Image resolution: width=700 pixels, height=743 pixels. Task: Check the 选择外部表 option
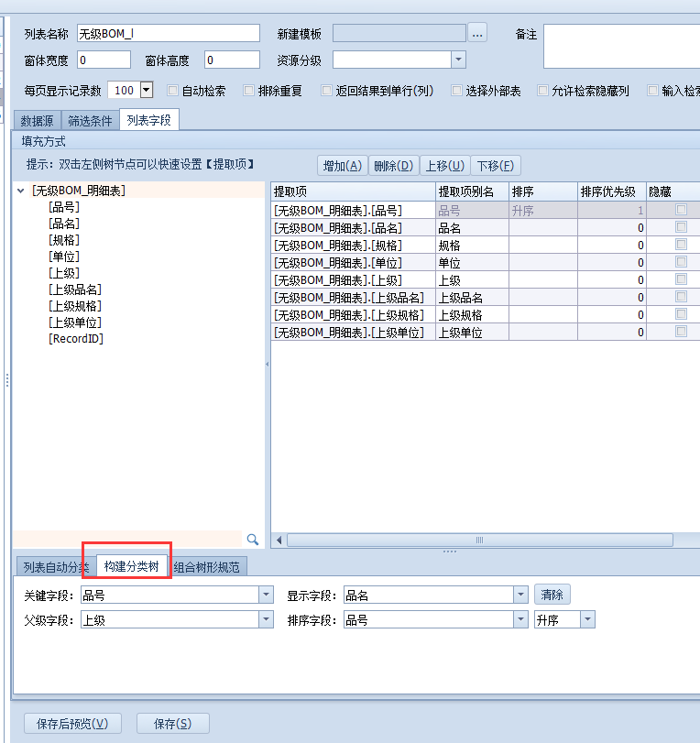[457, 91]
